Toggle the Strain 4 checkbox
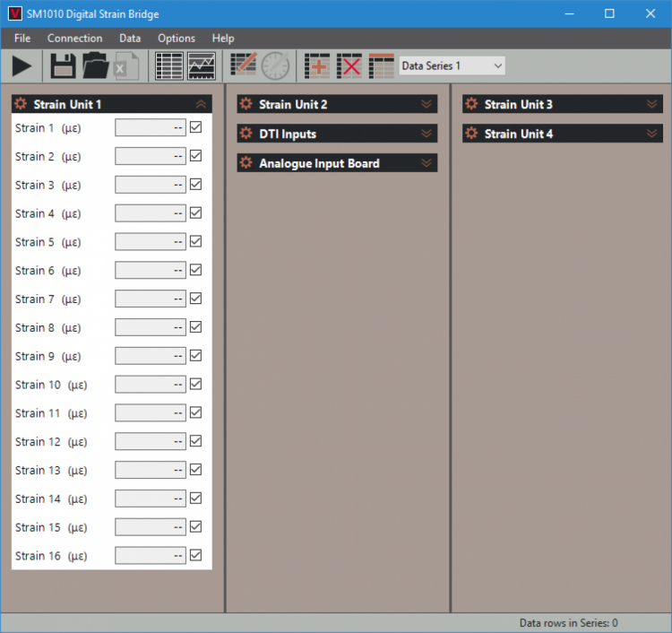The image size is (672, 633). click(196, 212)
